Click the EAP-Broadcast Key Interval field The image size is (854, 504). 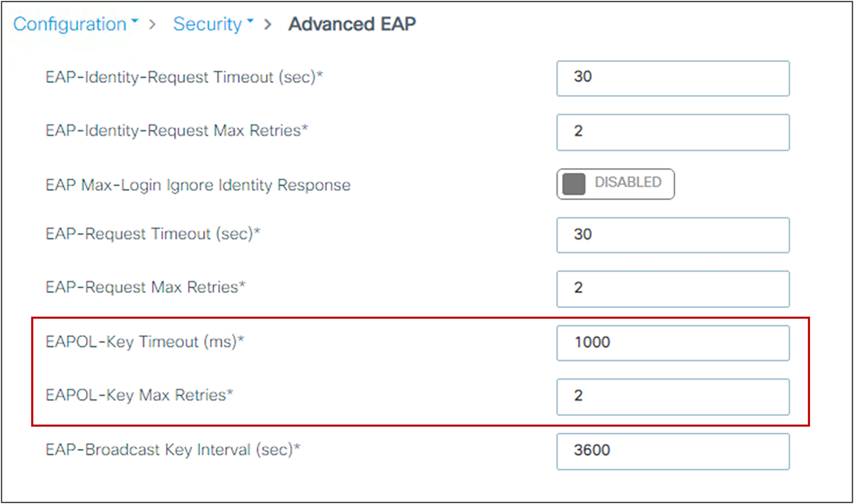pyautogui.click(x=673, y=451)
